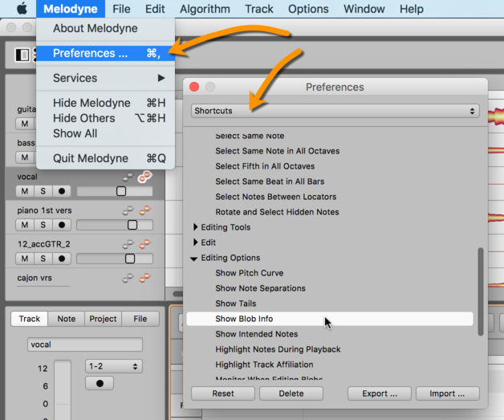Arm record on the vocal track
Viewport: 504px width, 420px height.
pyautogui.click(x=62, y=191)
